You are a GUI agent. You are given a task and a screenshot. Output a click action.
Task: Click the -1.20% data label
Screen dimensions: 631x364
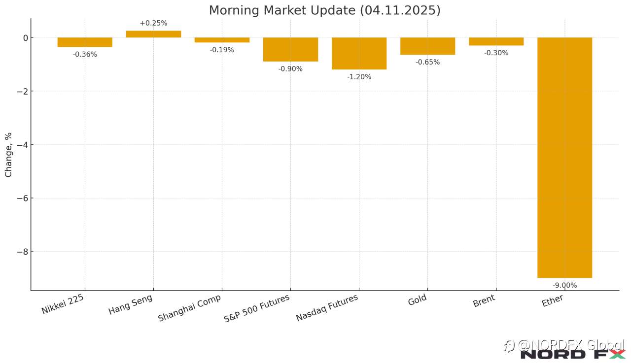[x=359, y=77]
